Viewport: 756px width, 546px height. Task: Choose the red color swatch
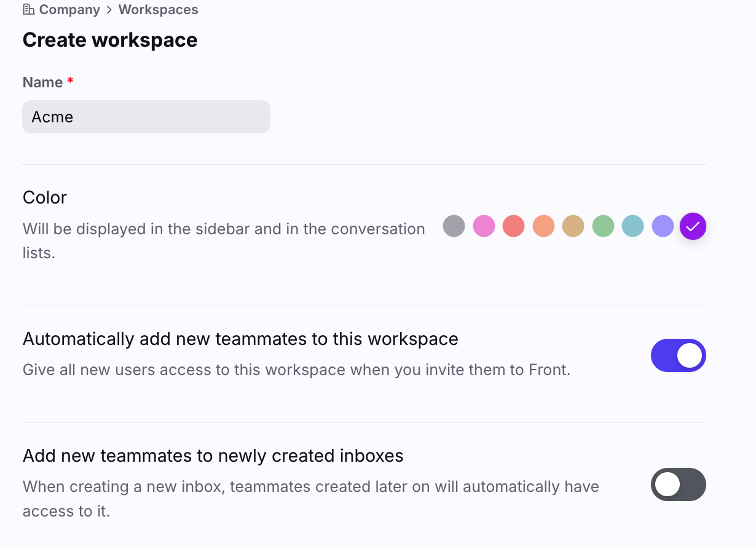pos(513,226)
